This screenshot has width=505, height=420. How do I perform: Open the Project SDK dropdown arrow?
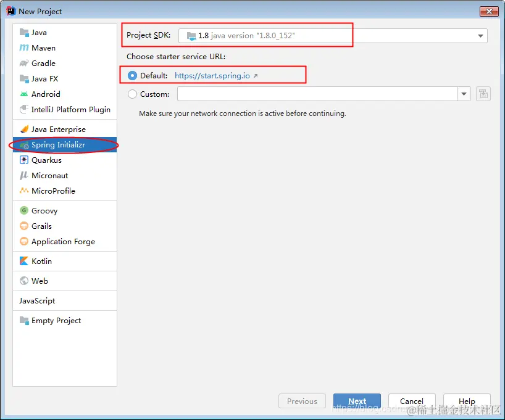pos(480,36)
